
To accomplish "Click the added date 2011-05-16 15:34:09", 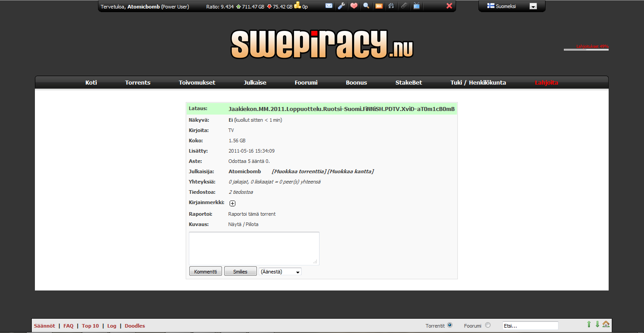I will [x=252, y=151].
